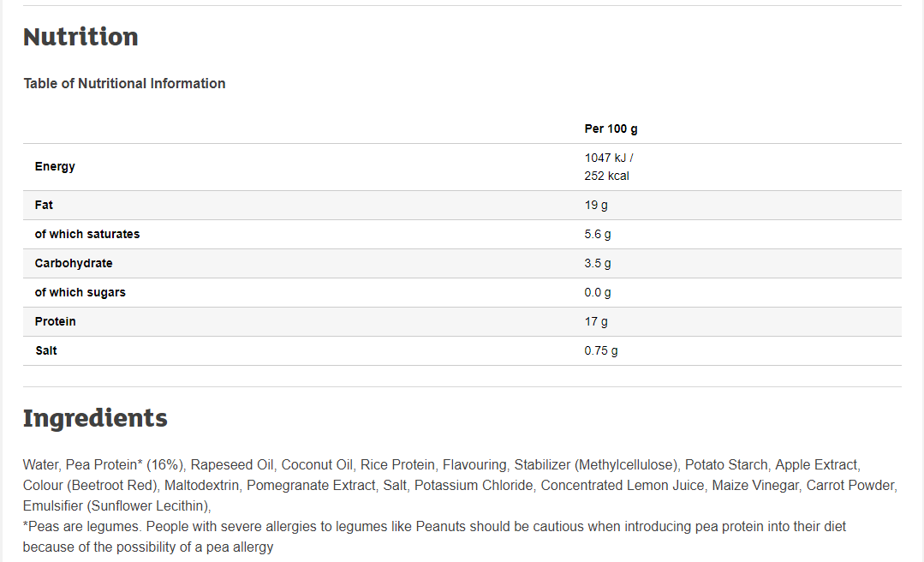Select the Salt row label
Screen dimensions: 924x562
coord(46,350)
